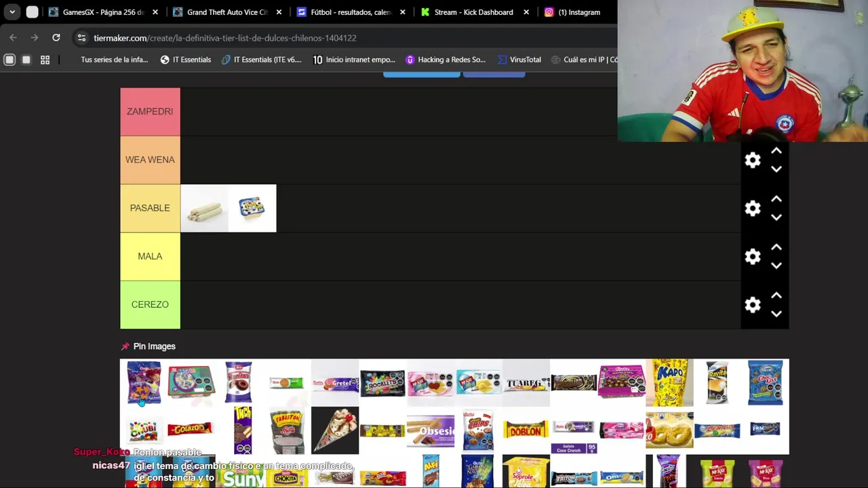Select the Triton cookie image
868x488 pixels.
click(574, 472)
